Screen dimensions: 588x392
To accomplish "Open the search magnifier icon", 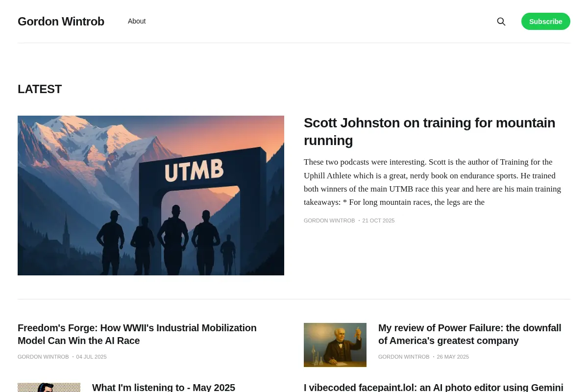I will coord(501,22).
